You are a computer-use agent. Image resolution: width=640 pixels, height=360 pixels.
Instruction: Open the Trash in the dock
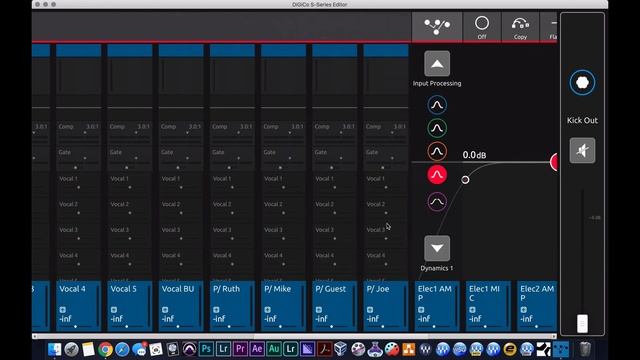pos(585,349)
